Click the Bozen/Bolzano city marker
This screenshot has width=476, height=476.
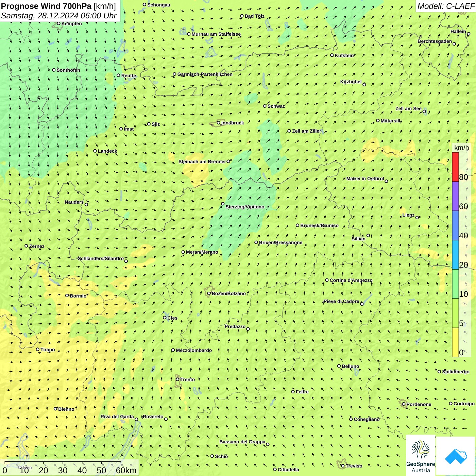coord(209,293)
